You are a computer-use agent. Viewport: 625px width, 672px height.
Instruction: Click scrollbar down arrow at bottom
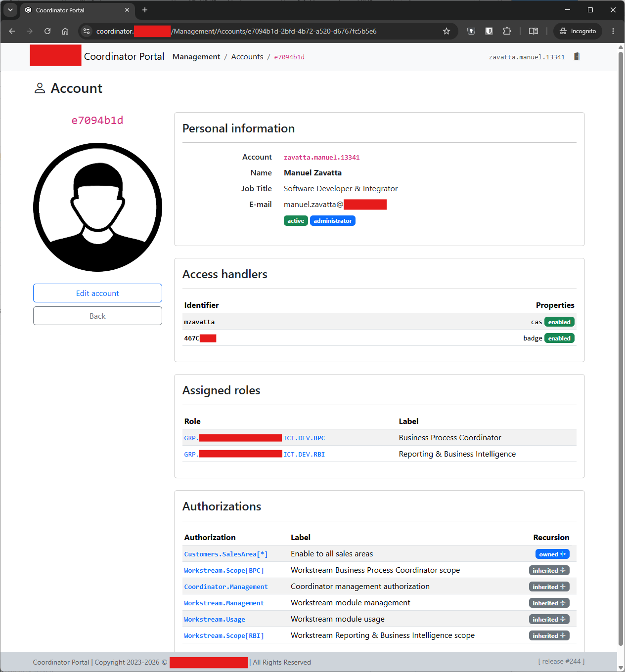pyautogui.click(x=621, y=668)
